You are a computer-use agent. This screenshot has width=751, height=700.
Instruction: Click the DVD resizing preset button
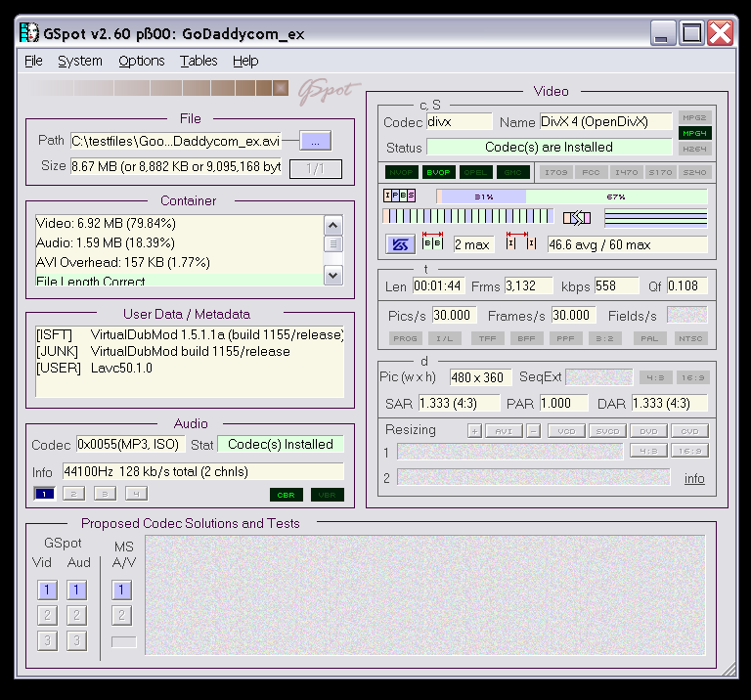coord(649,431)
